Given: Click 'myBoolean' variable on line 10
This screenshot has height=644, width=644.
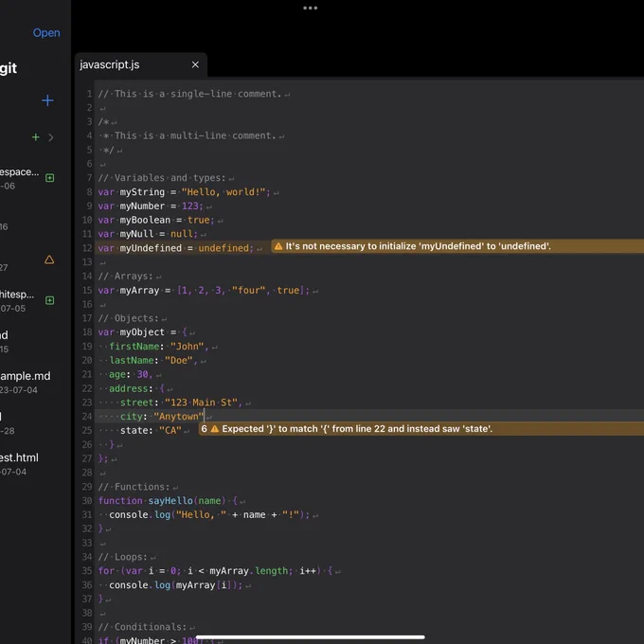Looking at the screenshot, I should coord(145,220).
